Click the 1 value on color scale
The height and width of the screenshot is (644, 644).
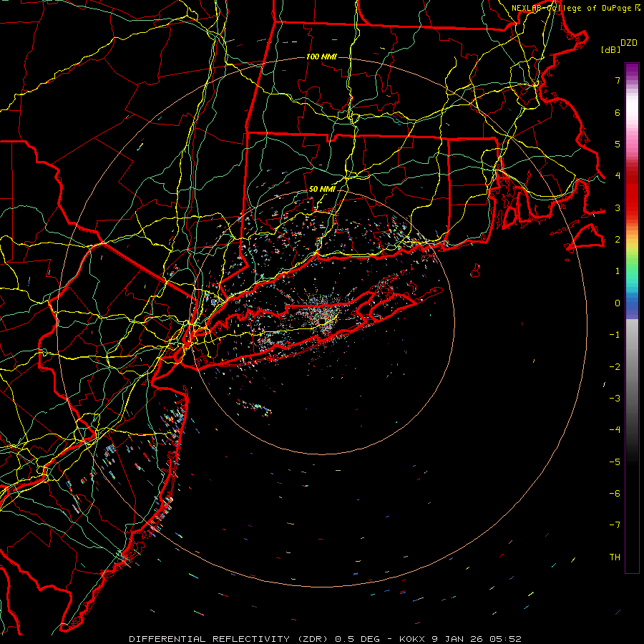(618, 271)
